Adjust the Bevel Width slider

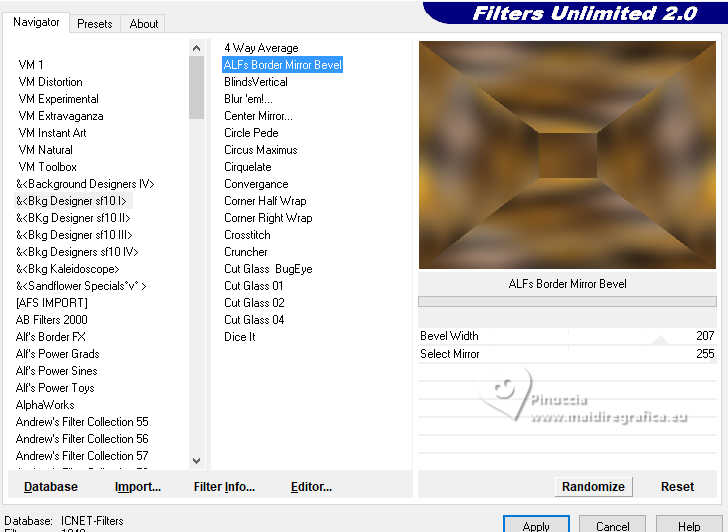567,336
